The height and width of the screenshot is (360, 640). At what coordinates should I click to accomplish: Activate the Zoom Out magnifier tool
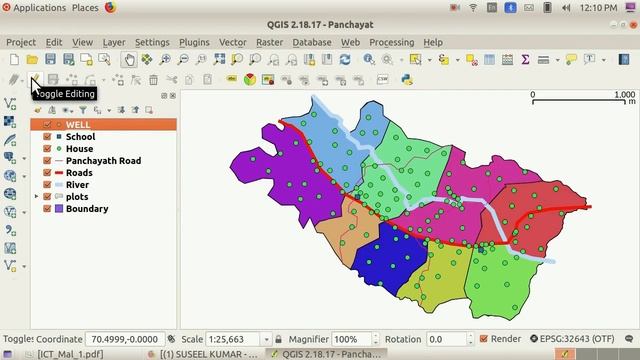click(183, 60)
